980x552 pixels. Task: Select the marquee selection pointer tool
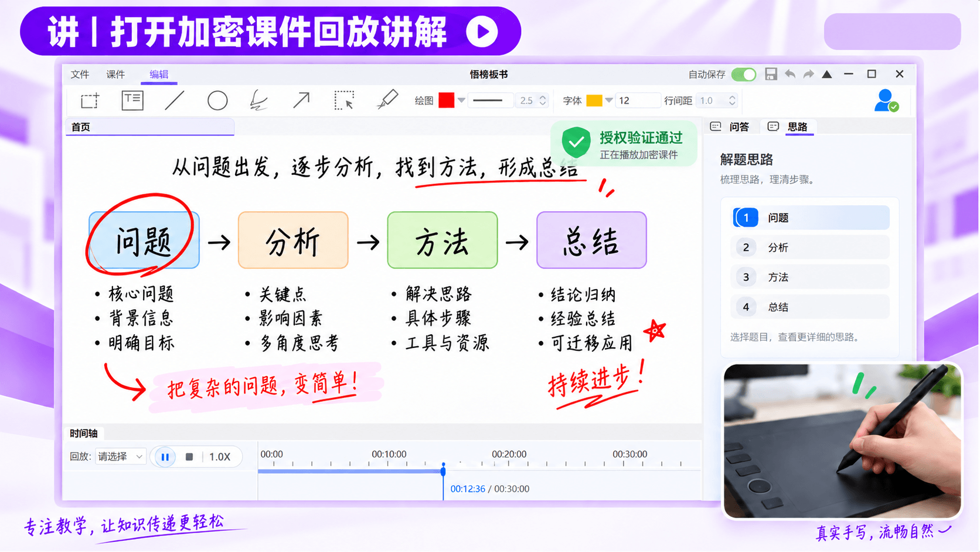[344, 100]
